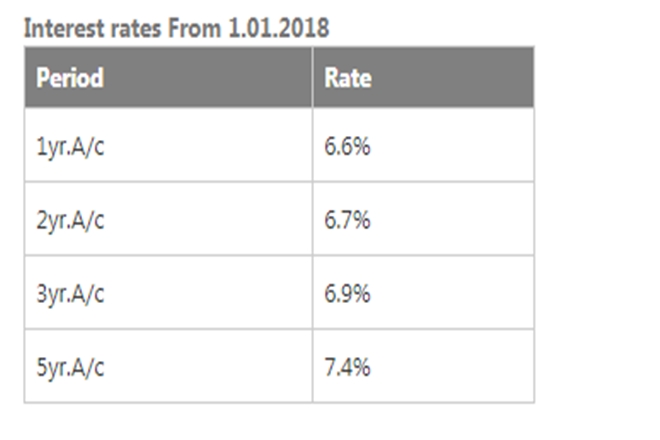The width and height of the screenshot is (660, 440).
Task: Click the word Interest in the heading
Action: [59, 28]
